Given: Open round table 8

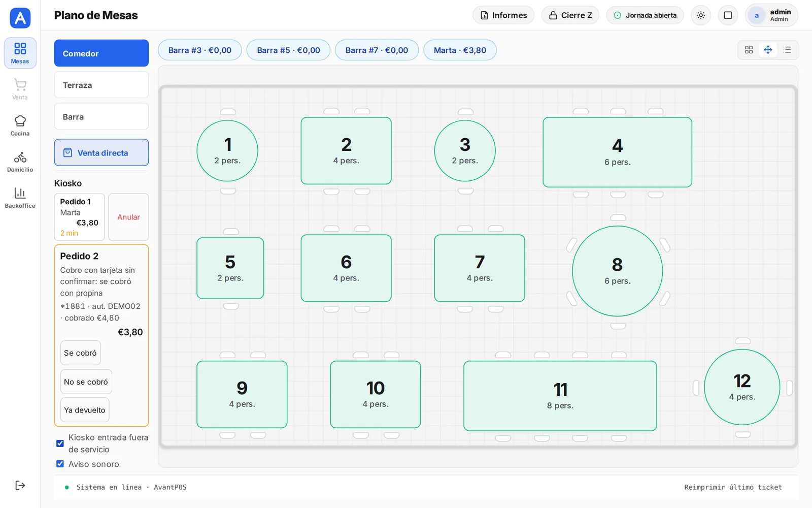Looking at the screenshot, I should [x=617, y=271].
